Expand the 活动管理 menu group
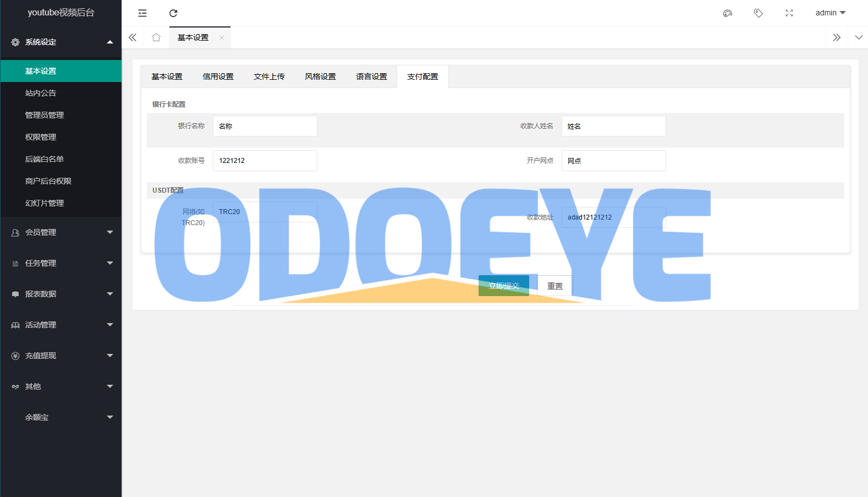This screenshot has width=868, height=497. tap(61, 325)
